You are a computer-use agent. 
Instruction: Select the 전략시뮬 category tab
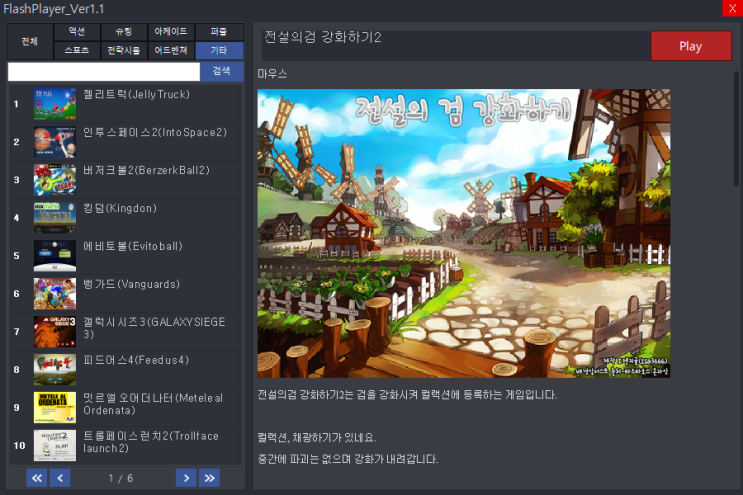click(124, 50)
